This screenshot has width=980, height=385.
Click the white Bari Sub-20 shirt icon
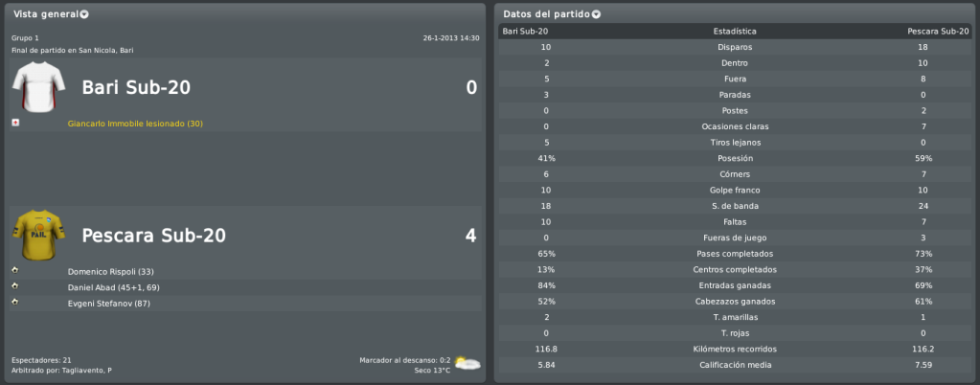pos(38,87)
